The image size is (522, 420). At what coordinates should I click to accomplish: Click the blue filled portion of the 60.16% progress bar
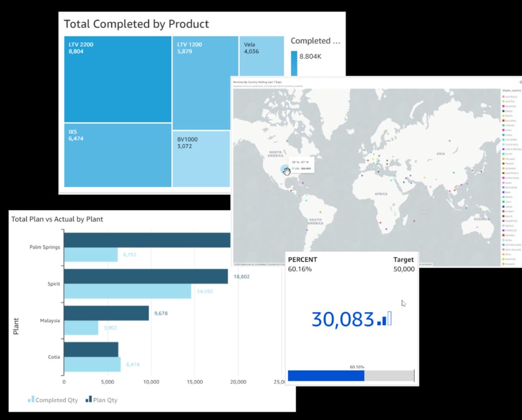[x=326, y=375]
